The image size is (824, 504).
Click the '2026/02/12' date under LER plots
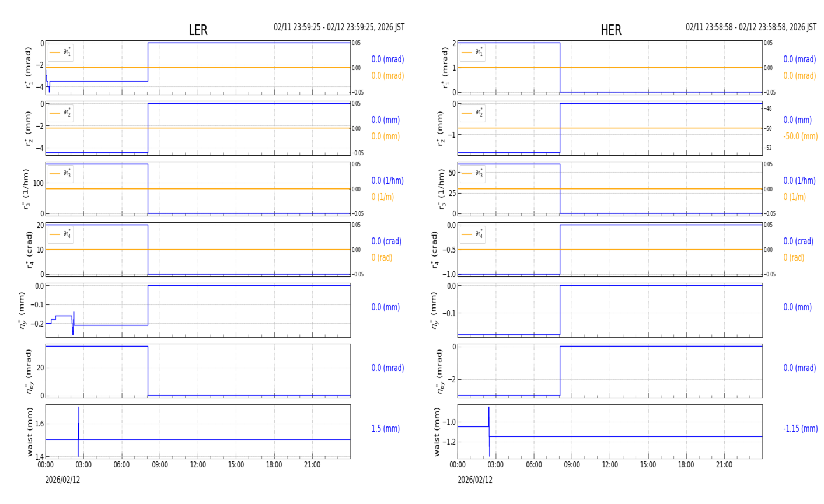[62, 480]
